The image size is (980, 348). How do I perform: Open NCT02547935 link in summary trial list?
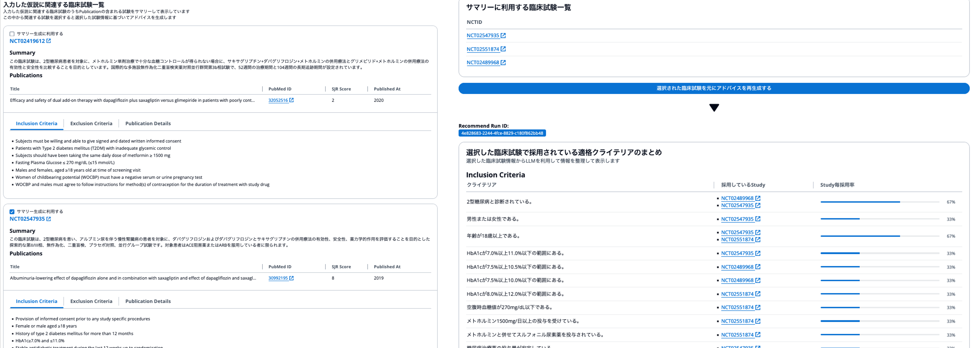click(x=482, y=35)
